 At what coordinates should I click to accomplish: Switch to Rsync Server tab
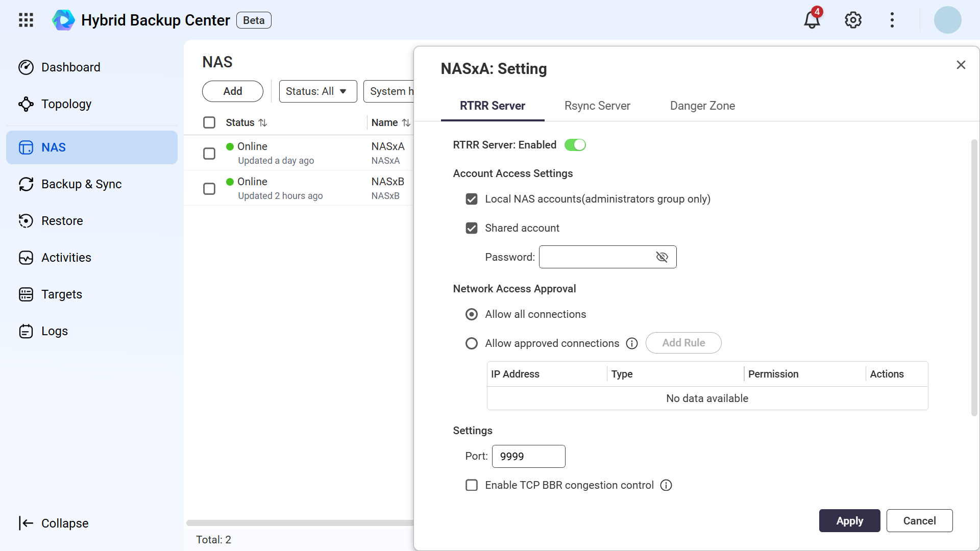597,106
